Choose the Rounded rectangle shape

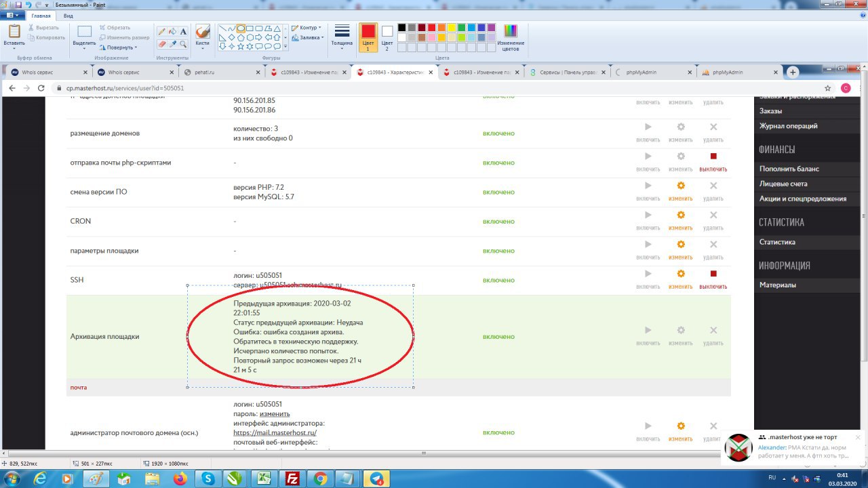(x=259, y=28)
